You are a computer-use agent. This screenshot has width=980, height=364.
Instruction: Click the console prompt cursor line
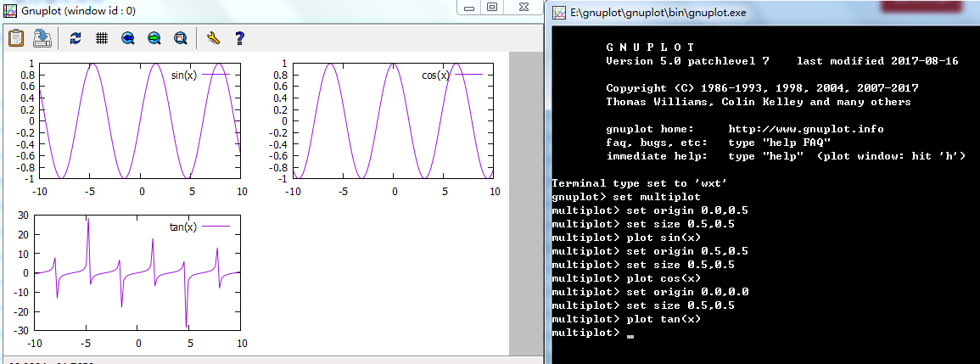tap(593, 333)
